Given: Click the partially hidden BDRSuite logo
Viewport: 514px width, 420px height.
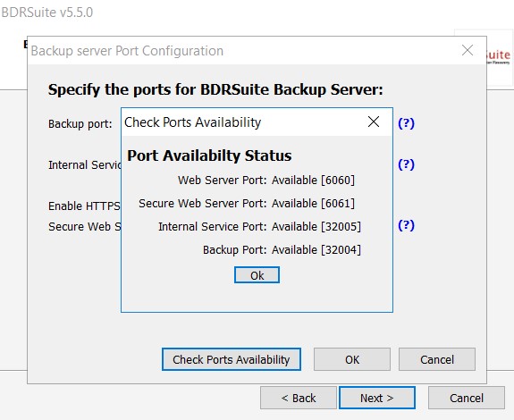Looking at the screenshot, I should (x=498, y=56).
